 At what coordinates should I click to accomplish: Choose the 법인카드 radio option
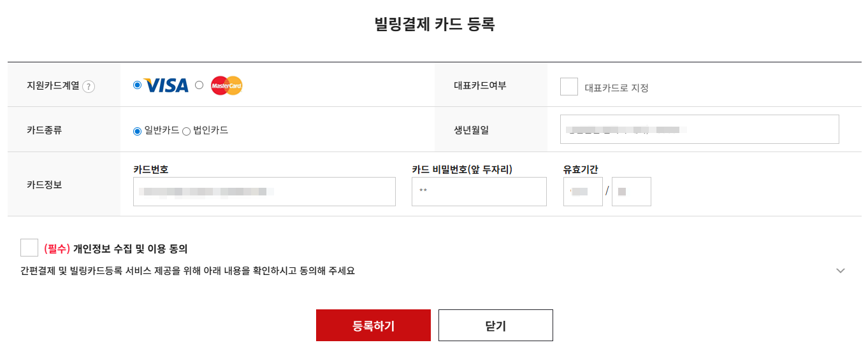[x=187, y=131]
